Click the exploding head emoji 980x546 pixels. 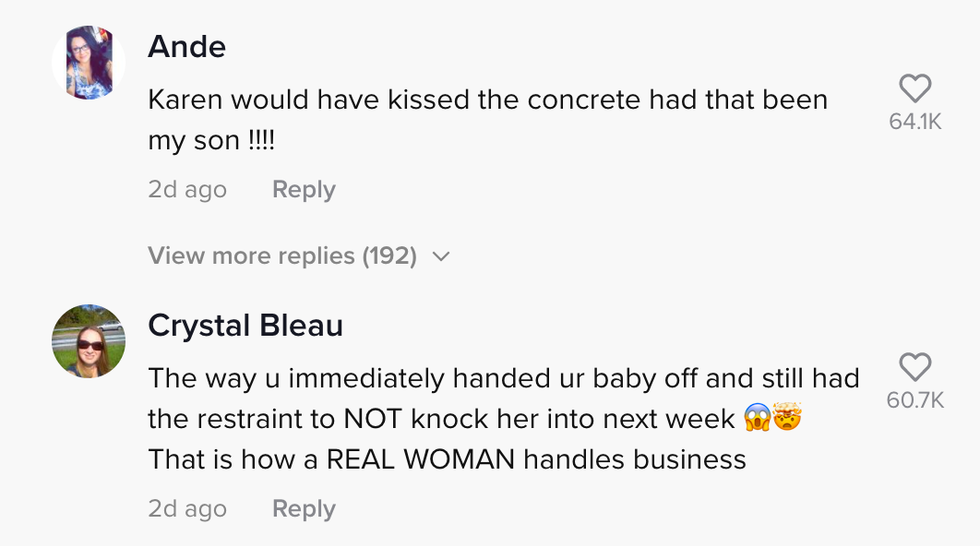788,419
